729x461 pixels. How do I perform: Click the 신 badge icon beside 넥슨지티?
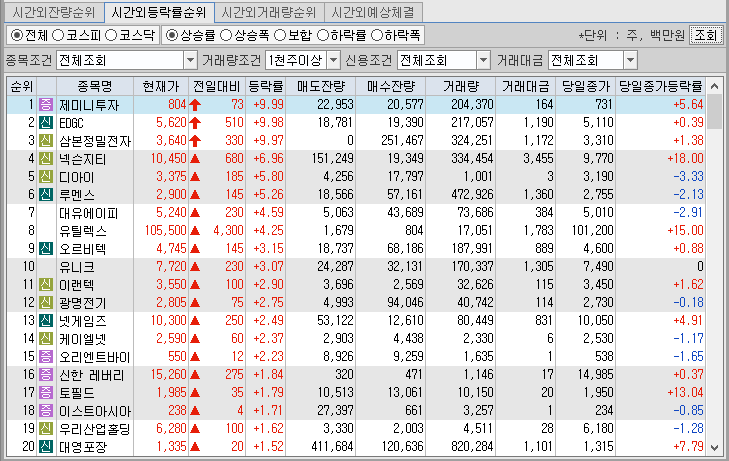46,158
